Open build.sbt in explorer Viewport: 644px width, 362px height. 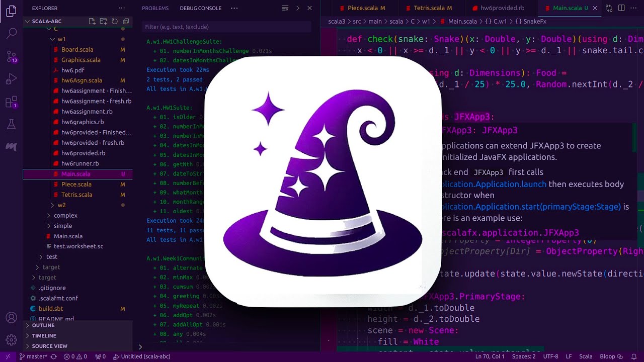coord(77,309)
